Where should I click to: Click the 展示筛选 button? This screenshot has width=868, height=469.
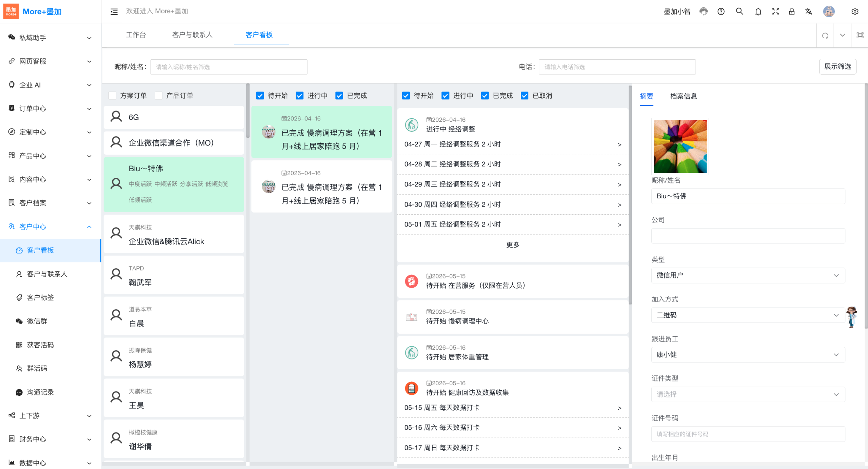[x=837, y=66]
